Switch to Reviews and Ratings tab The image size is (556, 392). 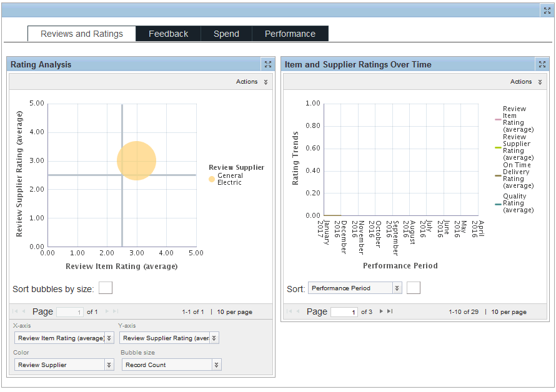pos(82,34)
